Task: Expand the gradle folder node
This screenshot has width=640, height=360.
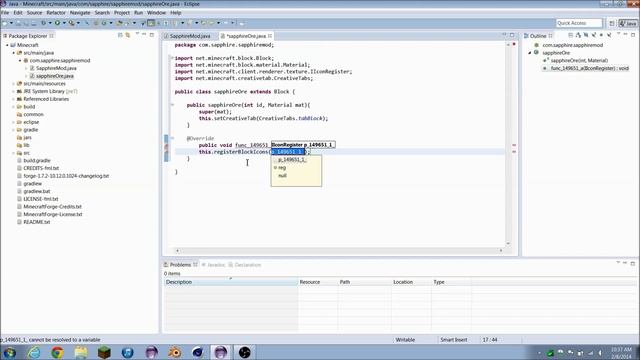Action: 13,130
